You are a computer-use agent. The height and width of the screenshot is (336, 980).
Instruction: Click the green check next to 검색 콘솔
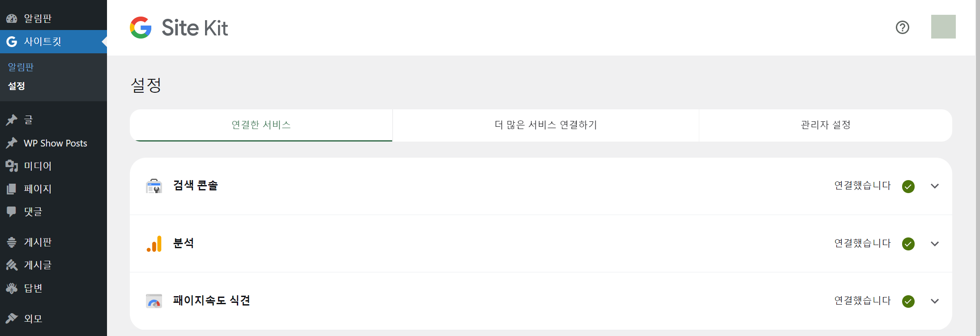pyautogui.click(x=908, y=186)
